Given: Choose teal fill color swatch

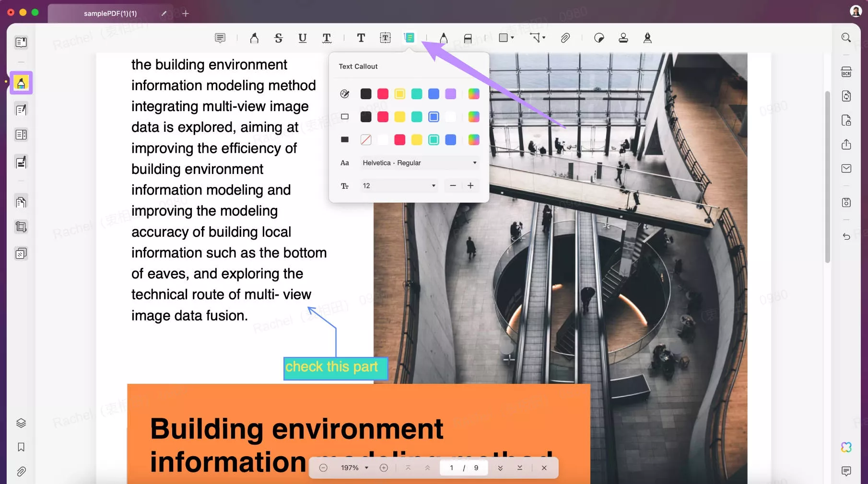Looking at the screenshot, I should coord(434,140).
